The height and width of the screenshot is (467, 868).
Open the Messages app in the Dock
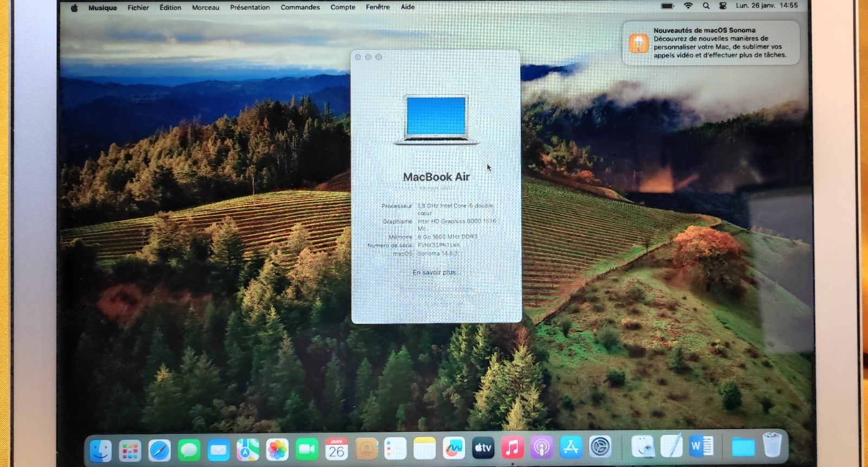(189, 450)
